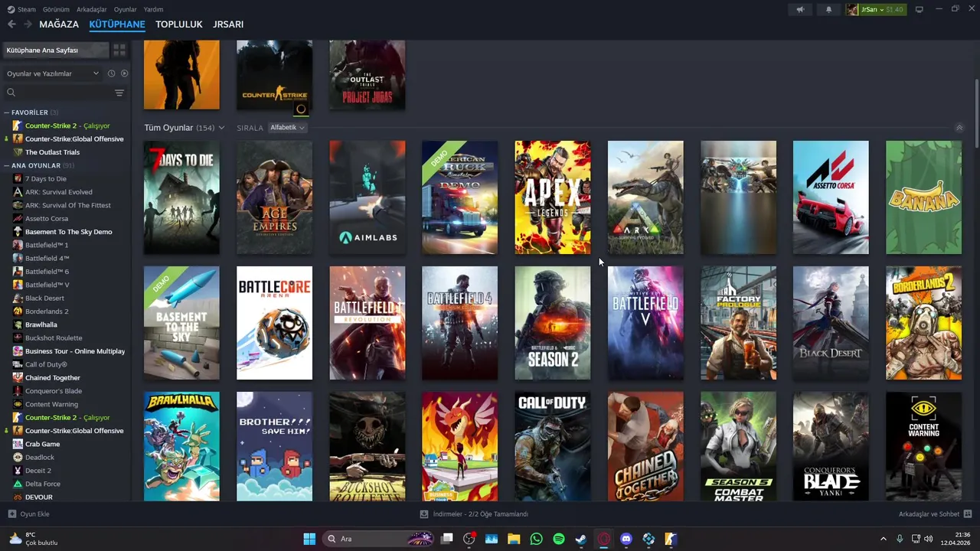980x551 pixels.
Task: Open the Apex Legends game cover
Action: [553, 197]
